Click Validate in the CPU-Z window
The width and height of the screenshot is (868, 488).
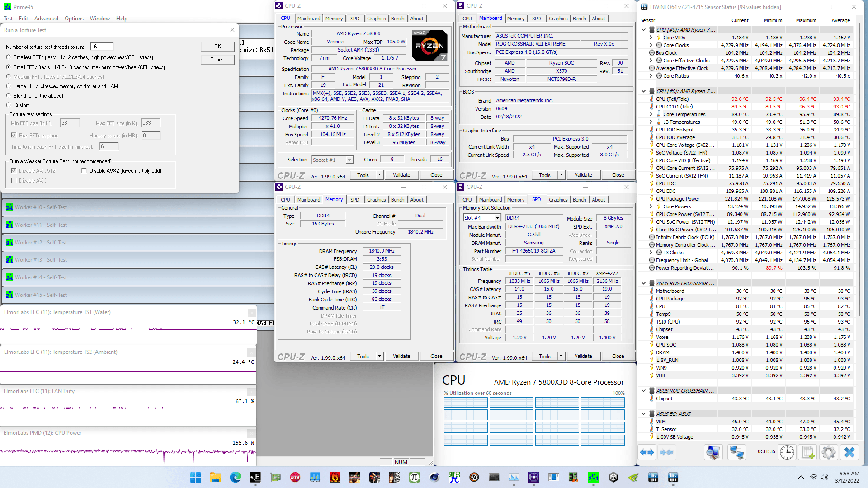pos(401,175)
